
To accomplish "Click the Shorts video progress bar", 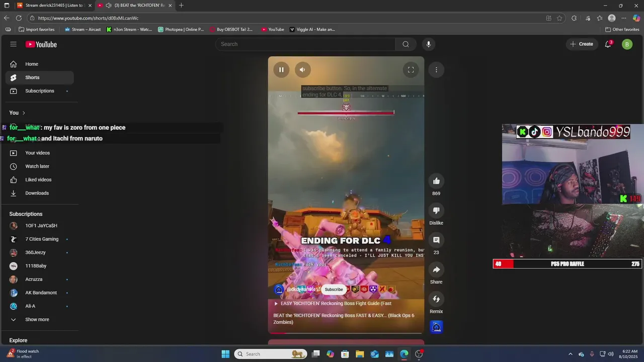I will tap(346, 333).
